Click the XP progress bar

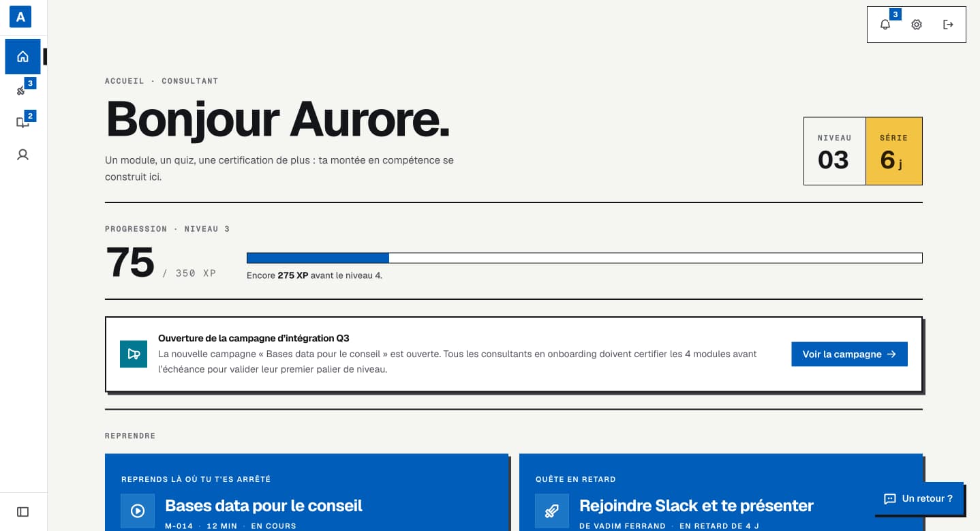coord(584,258)
